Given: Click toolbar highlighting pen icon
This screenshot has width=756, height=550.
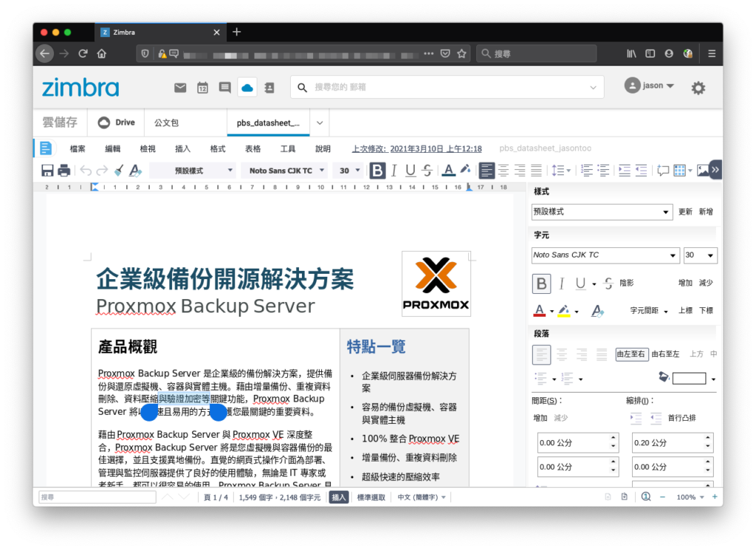Looking at the screenshot, I should click(x=465, y=170).
